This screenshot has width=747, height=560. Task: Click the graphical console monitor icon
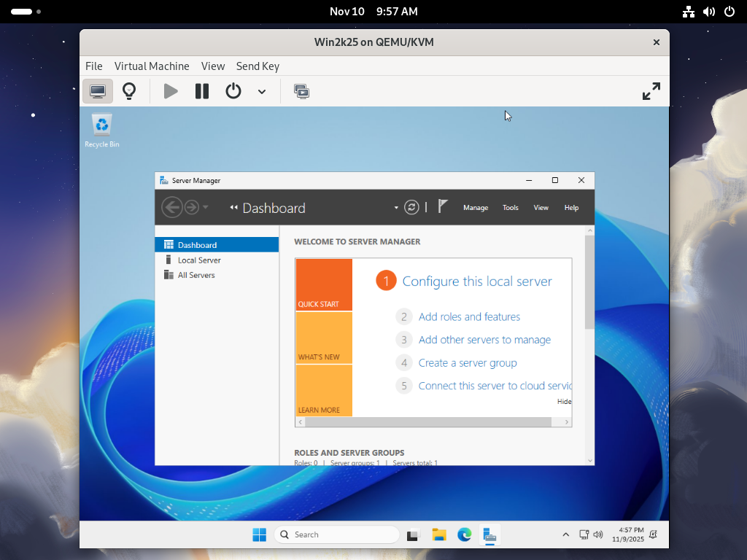click(x=98, y=91)
